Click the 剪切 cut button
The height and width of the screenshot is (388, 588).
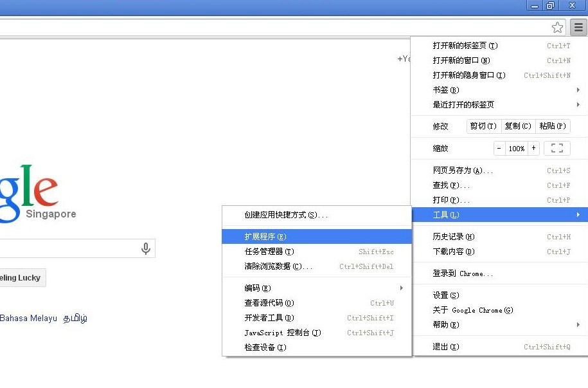(483, 126)
